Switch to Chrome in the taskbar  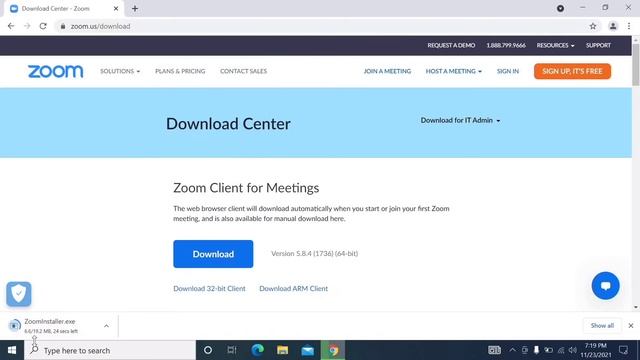coord(333,350)
